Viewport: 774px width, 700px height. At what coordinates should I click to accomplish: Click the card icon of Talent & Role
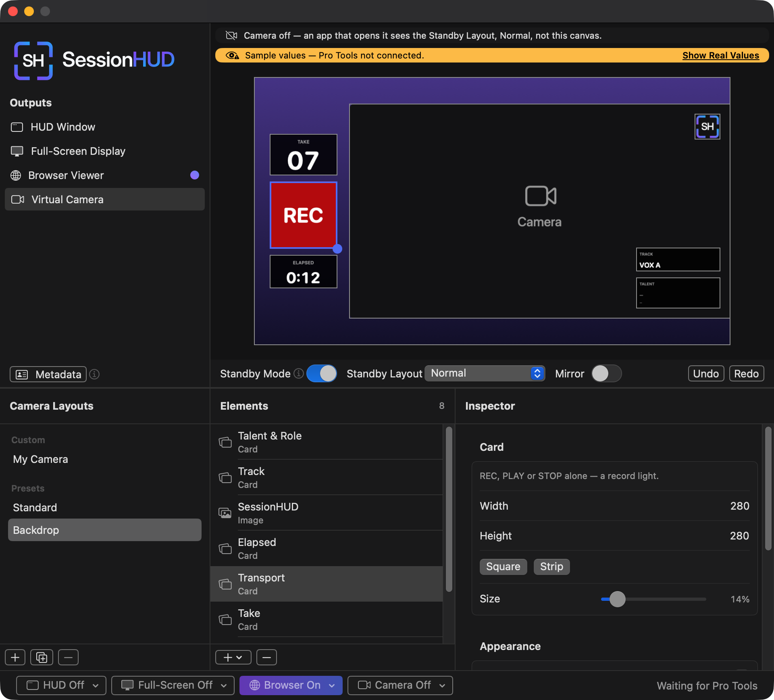tap(225, 442)
